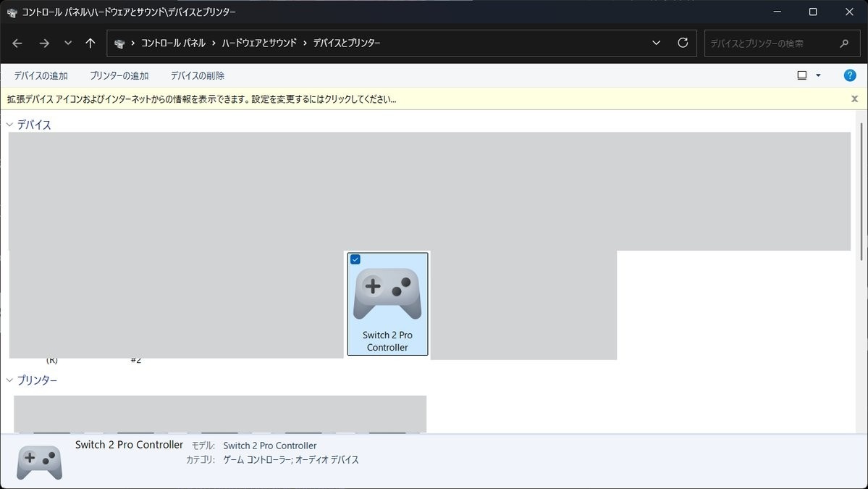
Task: Select the Switch 2 Pro Controller device icon
Action: (387, 293)
